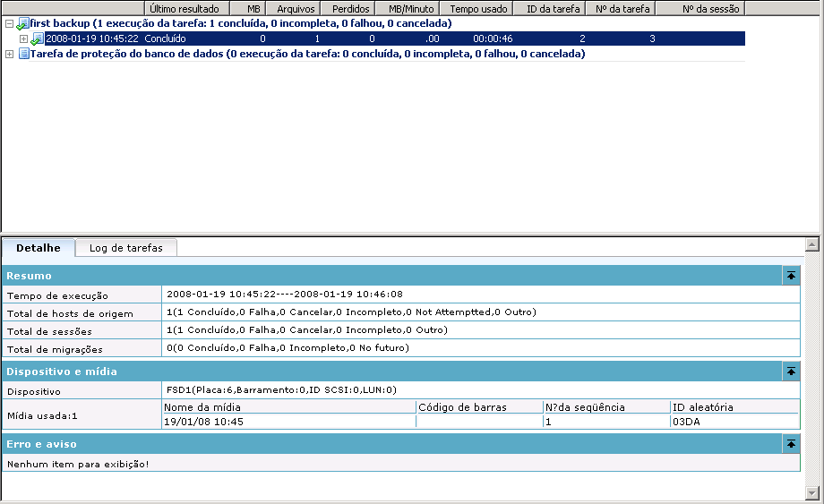Viewport: 824px width, 504px height.
Task: Click the Total de migrações value
Action: (x=288, y=348)
